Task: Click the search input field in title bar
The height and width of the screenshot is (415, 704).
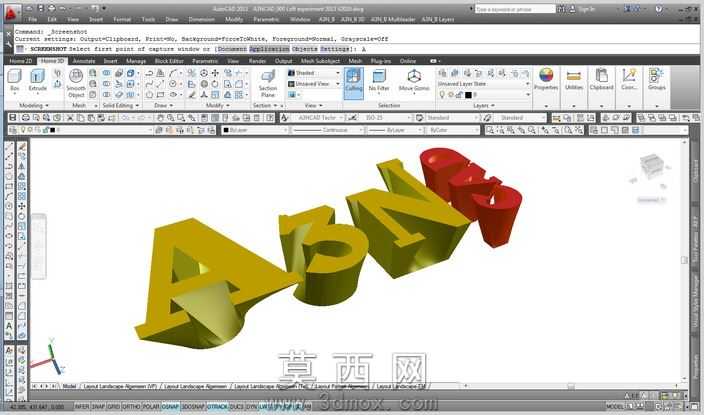Action: [515, 9]
